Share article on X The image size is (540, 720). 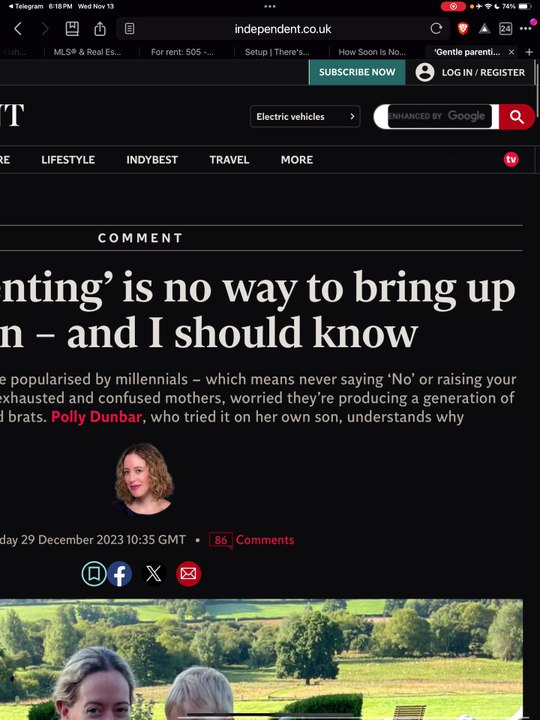154,574
